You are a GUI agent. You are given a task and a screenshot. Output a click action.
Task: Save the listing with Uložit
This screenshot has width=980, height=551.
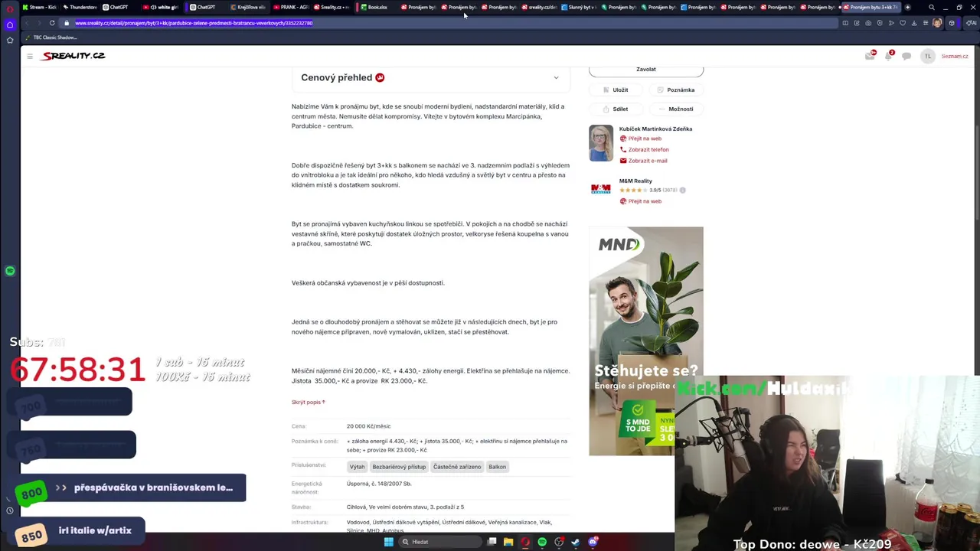616,90
